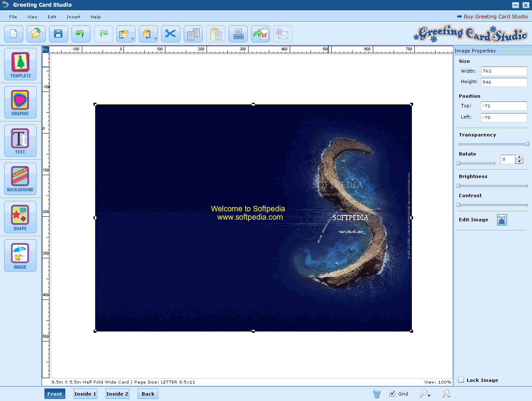Enable the Lock Image checkbox
This screenshot has height=401, width=532.
(461, 380)
